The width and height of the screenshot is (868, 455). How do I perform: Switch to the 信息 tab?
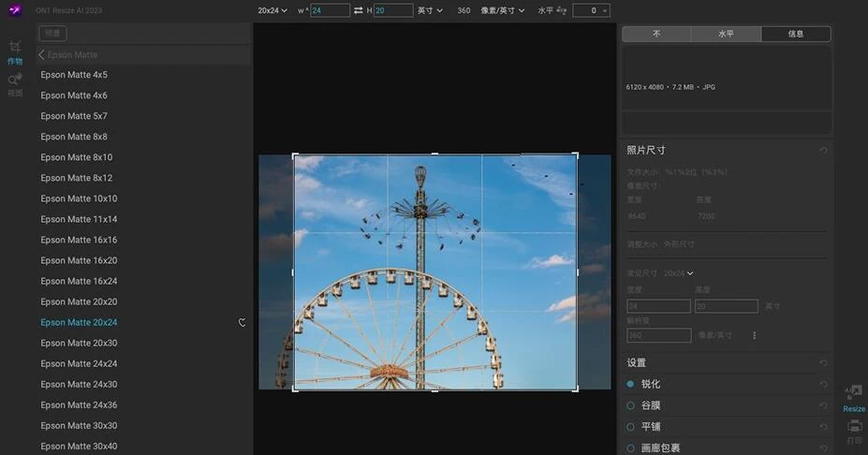click(x=795, y=34)
